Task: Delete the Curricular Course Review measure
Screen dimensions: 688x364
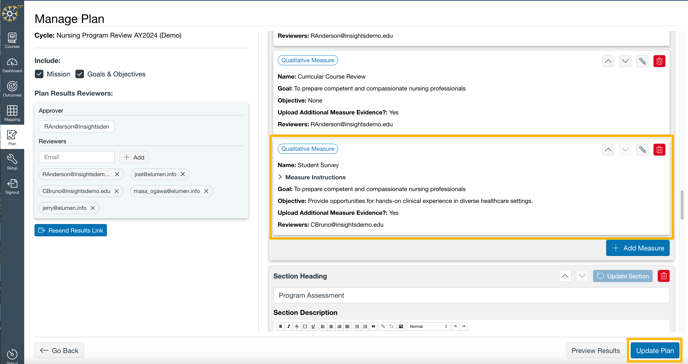Action: [x=659, y=61]
